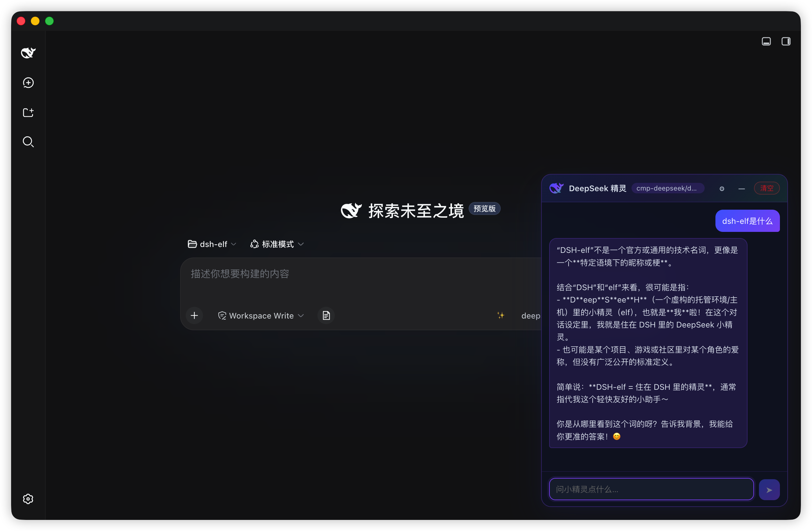
Task: Click the DeepSeek 精灵 panel logo
Action: point(556,188)
